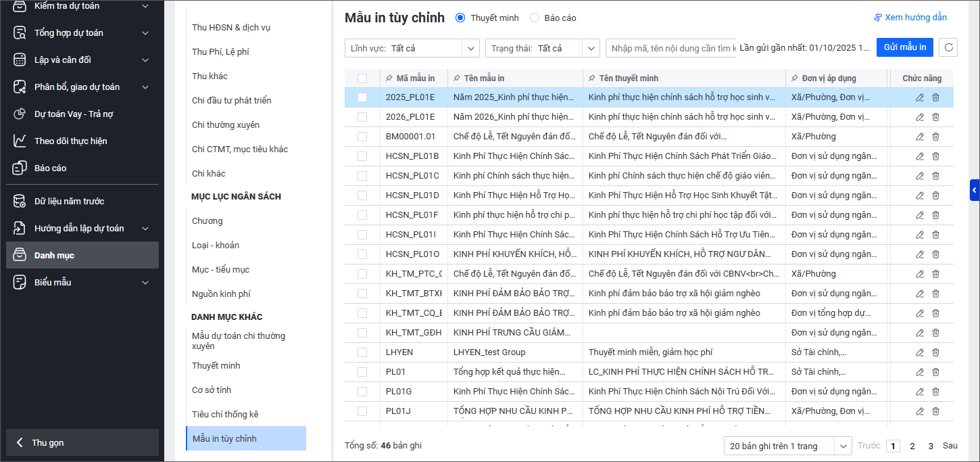This screenshot has height=462, width=980.
Task: Click edit pencil icon for LHYEN row
Action: click(x=919, y=352)
